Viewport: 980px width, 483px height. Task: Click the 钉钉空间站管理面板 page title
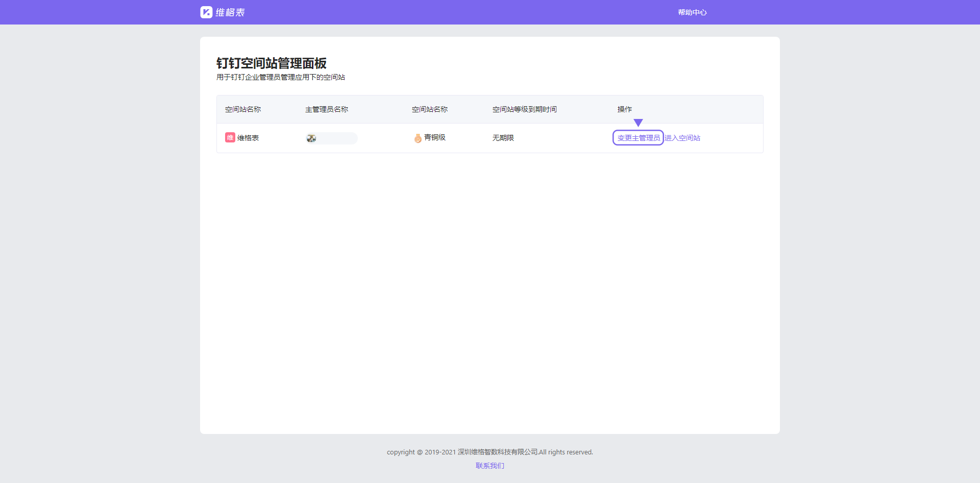271,63
